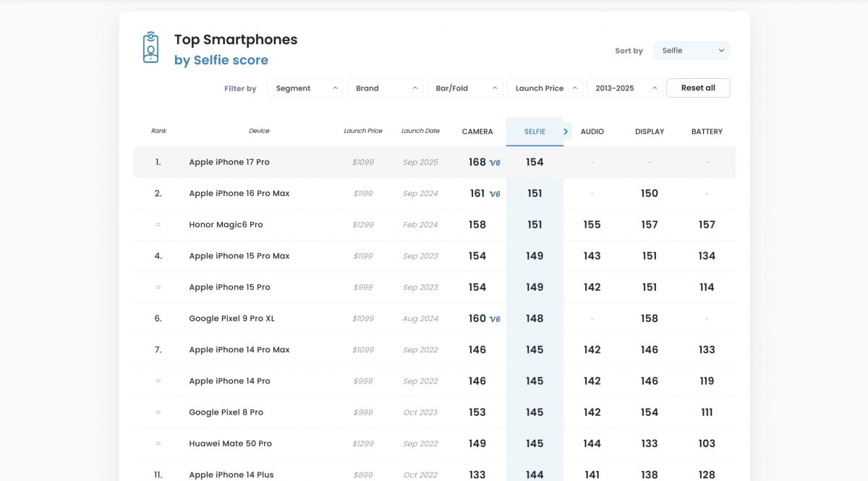Open the Apple iPhone 17 Pro entry
This screenshot has height=481, width=868.
click(x=229, y=162)
